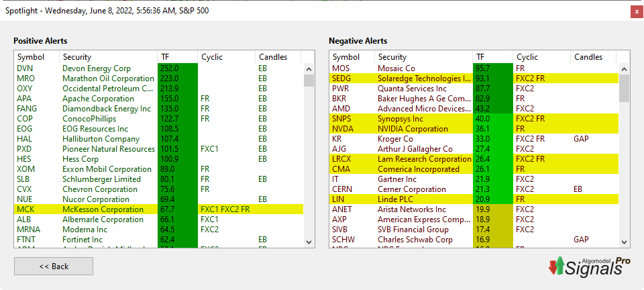Sort Positive Alerts by Cyclic column

click(226, 57)
